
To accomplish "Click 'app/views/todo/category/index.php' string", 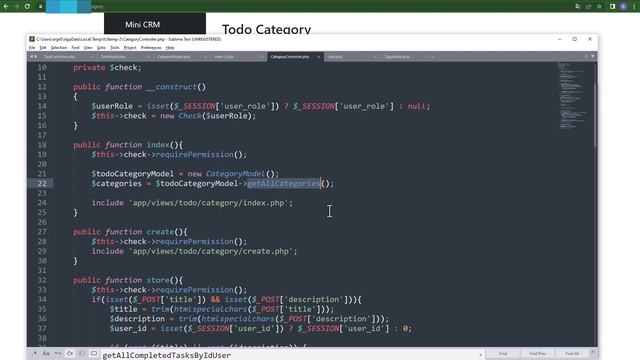I will 210,203.
